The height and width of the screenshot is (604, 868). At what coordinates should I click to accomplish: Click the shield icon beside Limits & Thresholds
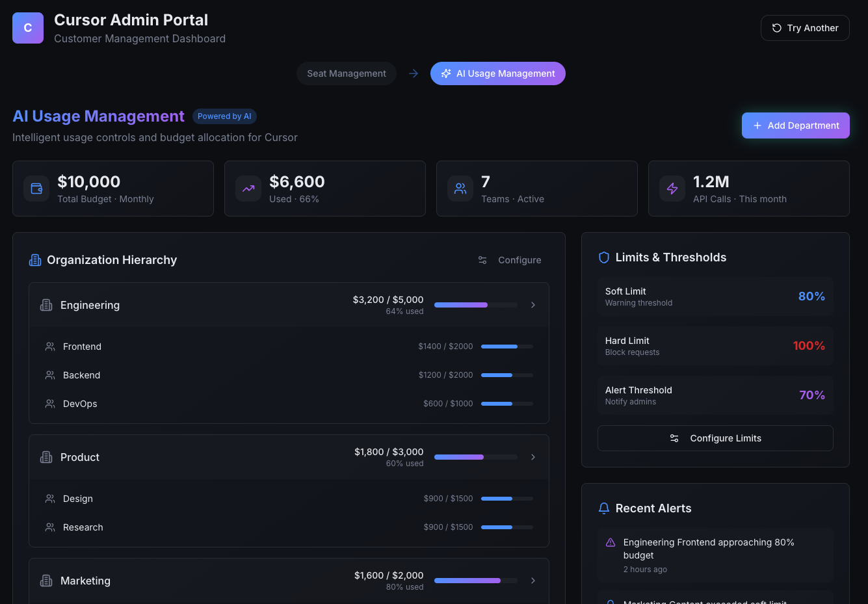(x=604, y=257)
